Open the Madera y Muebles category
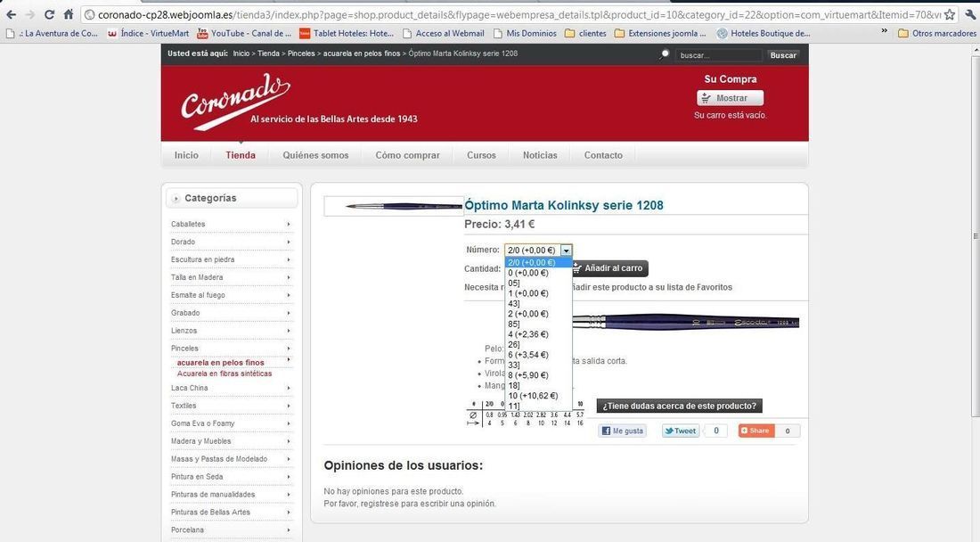 [200, 441]
